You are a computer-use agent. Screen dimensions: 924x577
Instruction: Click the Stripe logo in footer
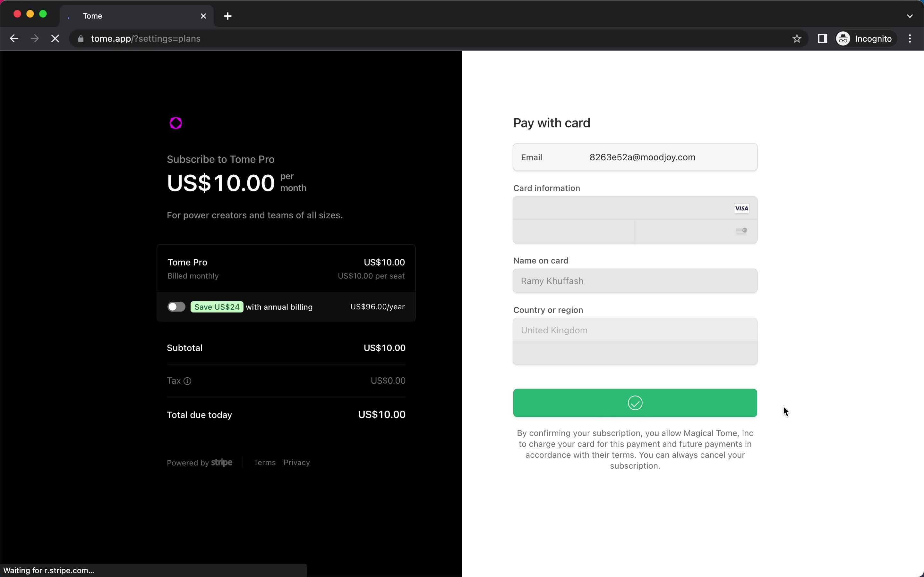pyautogui.click(x=221, y=462)
